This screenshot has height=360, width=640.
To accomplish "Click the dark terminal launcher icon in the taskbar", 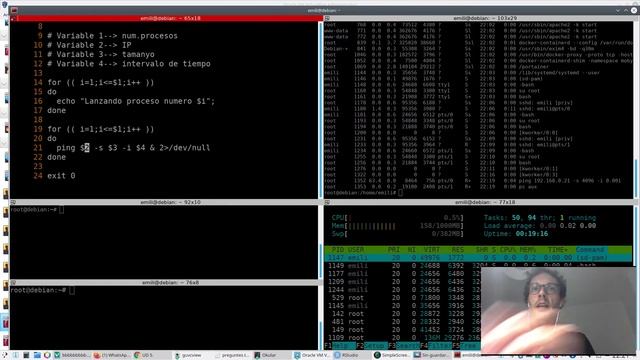I will tap(26, 355).
